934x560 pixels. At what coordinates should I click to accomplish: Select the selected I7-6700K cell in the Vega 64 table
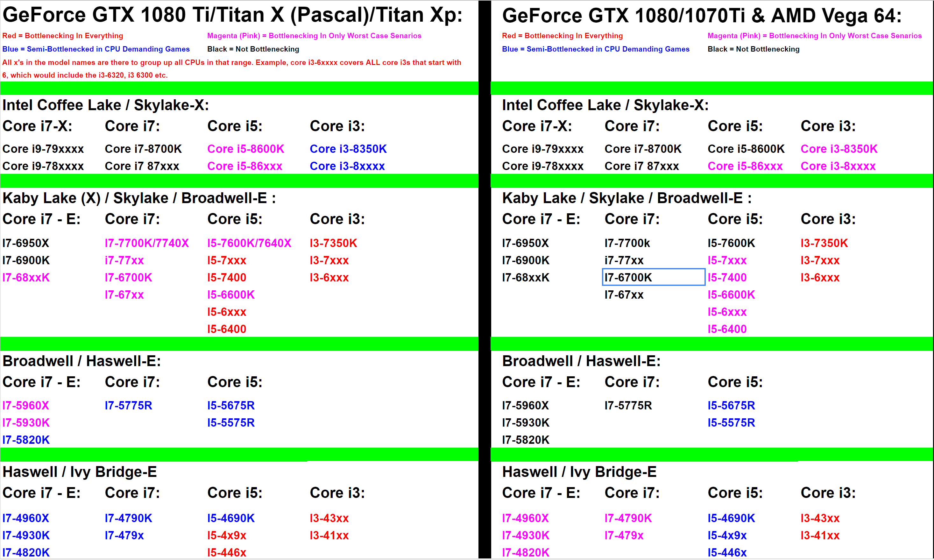653,277
